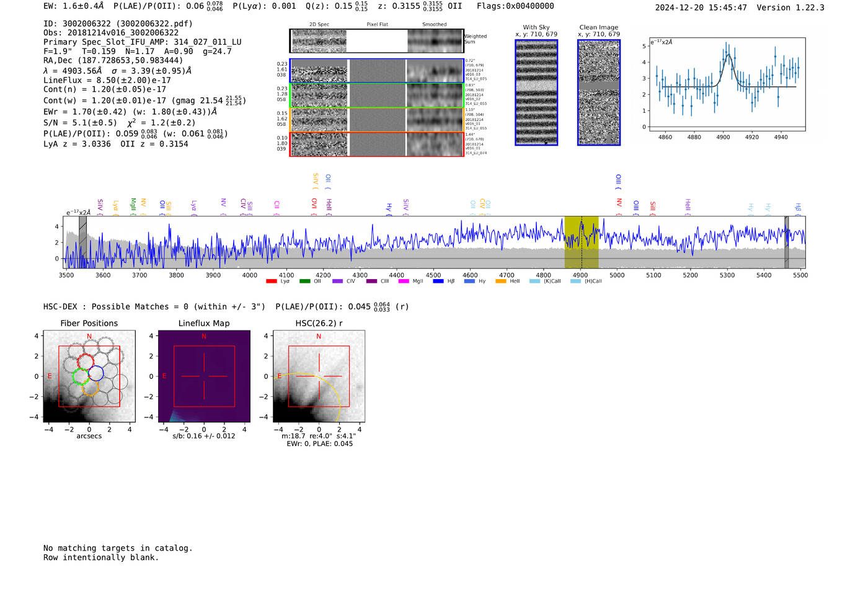Select the green OII legend swatch
This screenshot has height=591, width=868.
(304, 282)
